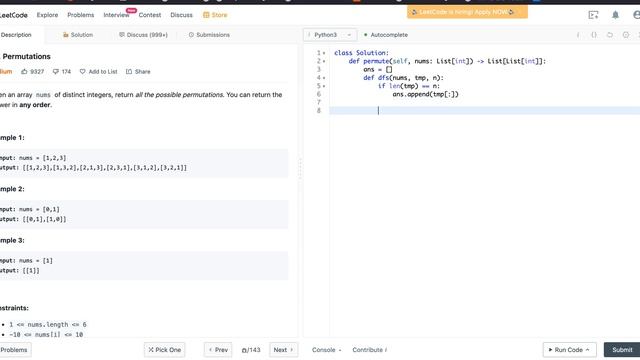Click the Permutations problem title
This screenshot has height=360, width=640.
point(27,56)
